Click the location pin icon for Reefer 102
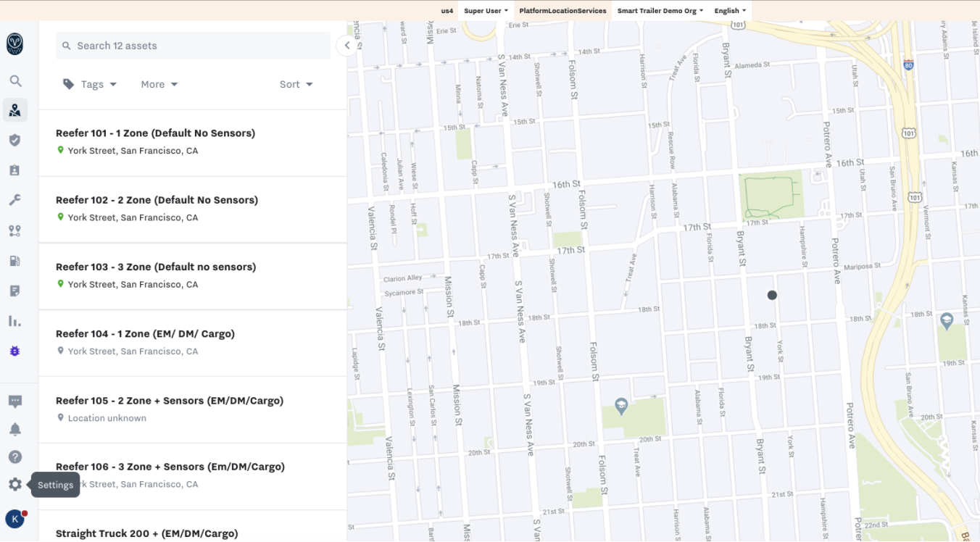 61,217
